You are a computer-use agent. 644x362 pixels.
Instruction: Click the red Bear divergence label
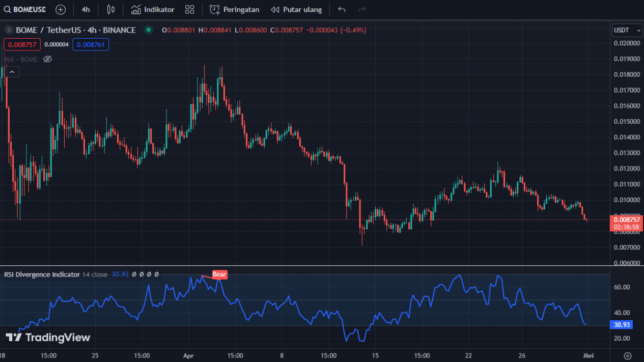pyautogui.click(x=219, y=274)
